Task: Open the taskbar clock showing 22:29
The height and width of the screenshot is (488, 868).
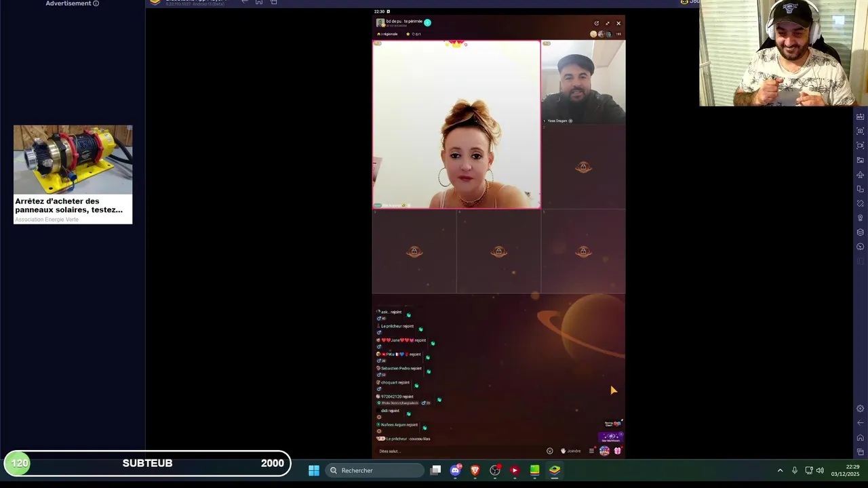Action: [845, 470]
